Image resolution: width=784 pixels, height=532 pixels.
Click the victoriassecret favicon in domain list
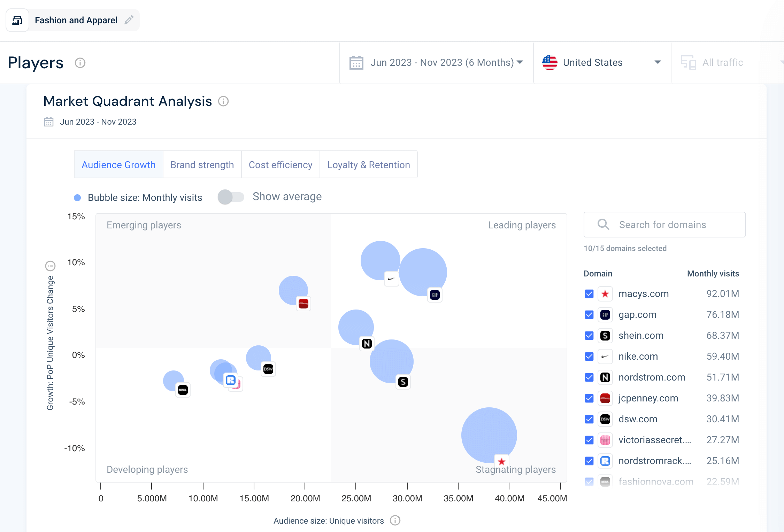click(605, 440)
